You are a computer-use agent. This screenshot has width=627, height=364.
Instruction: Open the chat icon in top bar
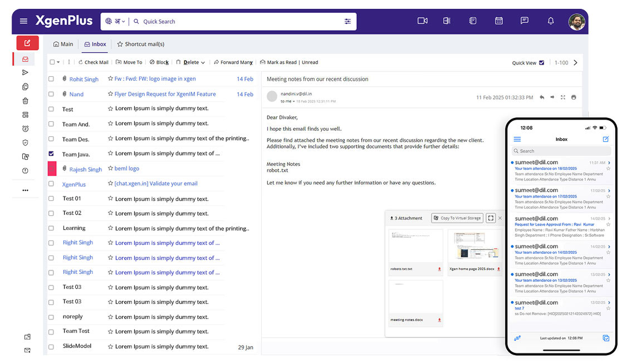[x=524, y=21]
